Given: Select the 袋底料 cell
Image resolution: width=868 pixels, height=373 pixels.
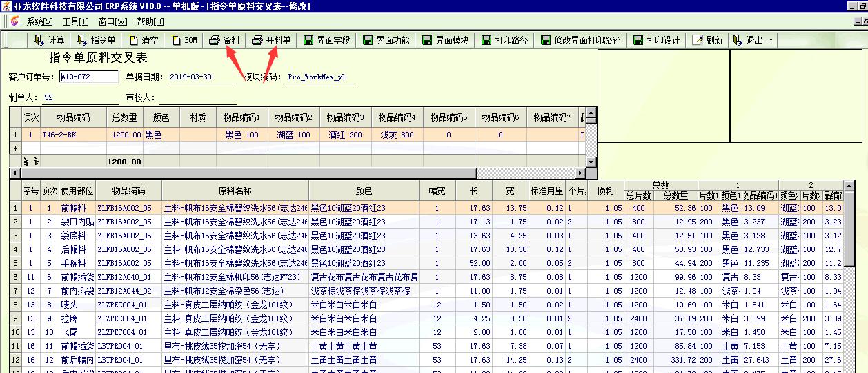Looking at the screenshot, I should coord(77,236).
